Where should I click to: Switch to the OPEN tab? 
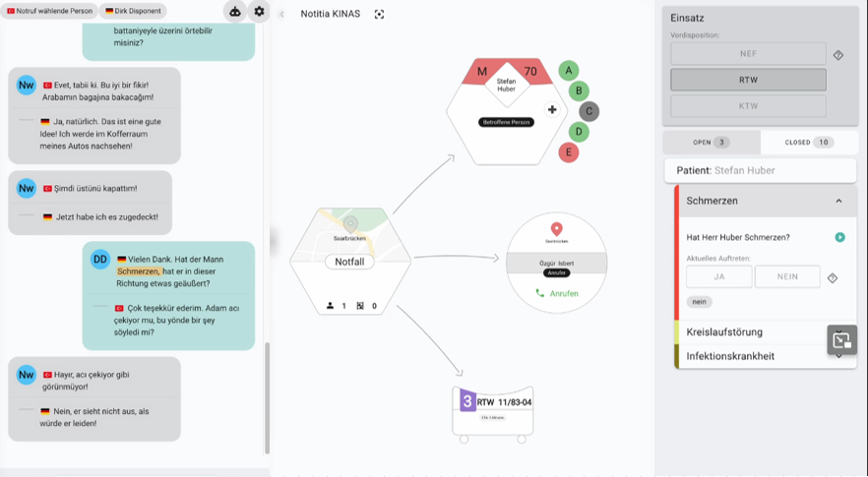tap(712, 143)
